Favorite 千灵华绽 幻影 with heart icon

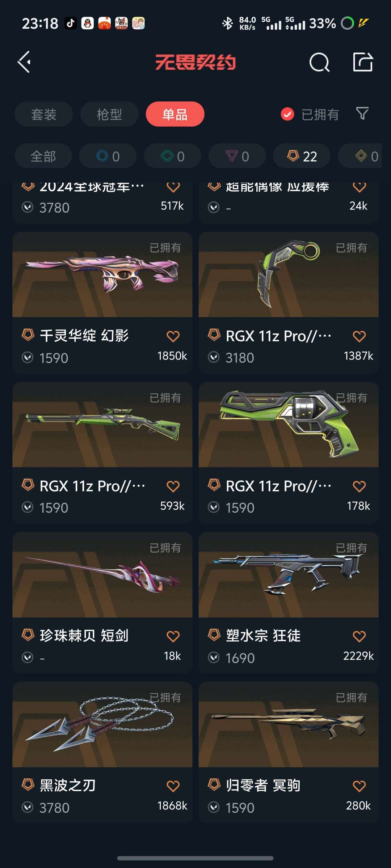pyautogui.click(x=173, y=336)
